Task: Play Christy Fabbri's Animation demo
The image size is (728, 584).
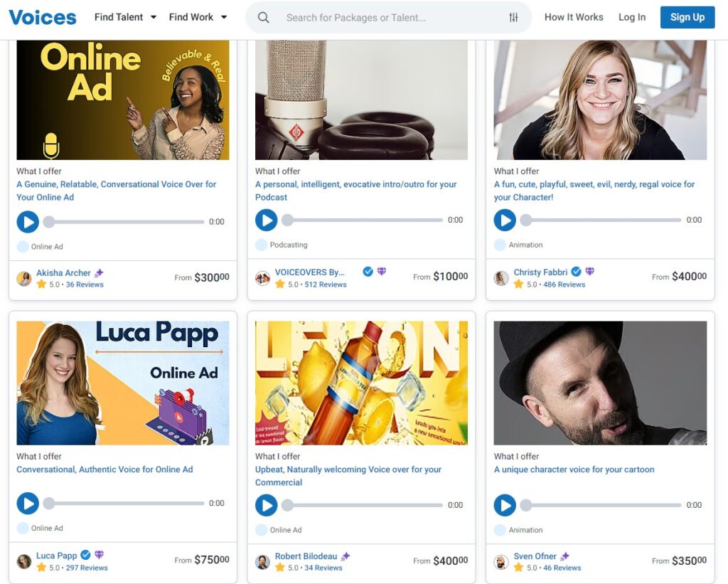Action: pos(505,220)
